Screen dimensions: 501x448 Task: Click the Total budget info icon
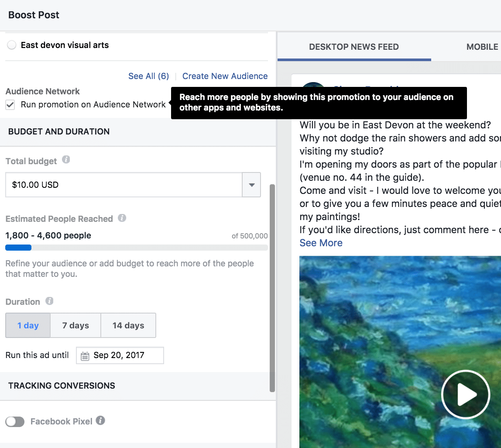(x=66, y=159)
